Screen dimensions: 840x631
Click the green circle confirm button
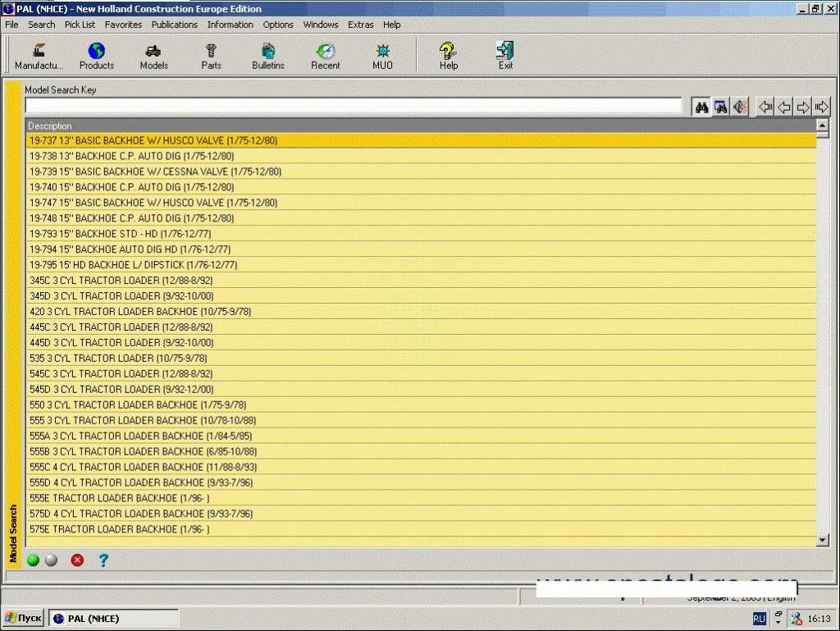(33, 560)
